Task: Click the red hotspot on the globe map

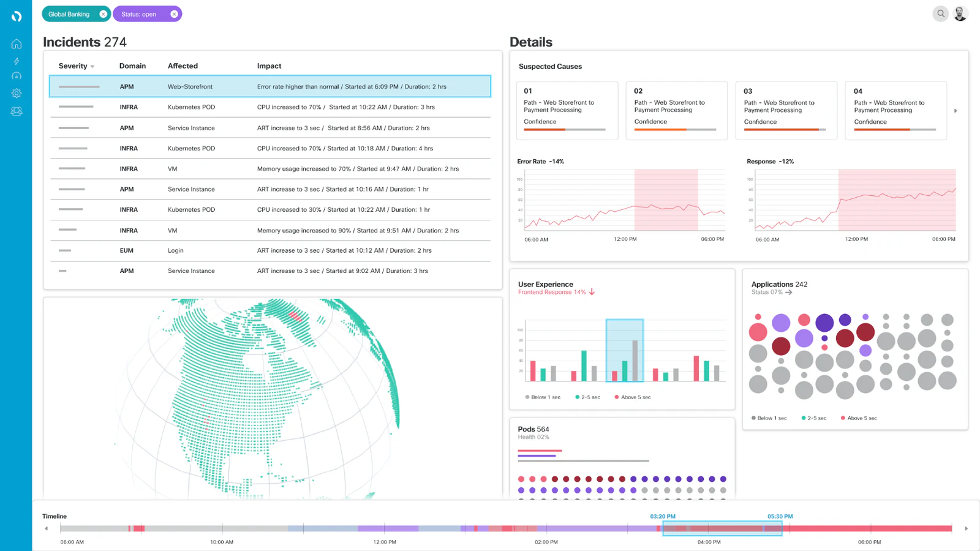Action: [295, 315]
